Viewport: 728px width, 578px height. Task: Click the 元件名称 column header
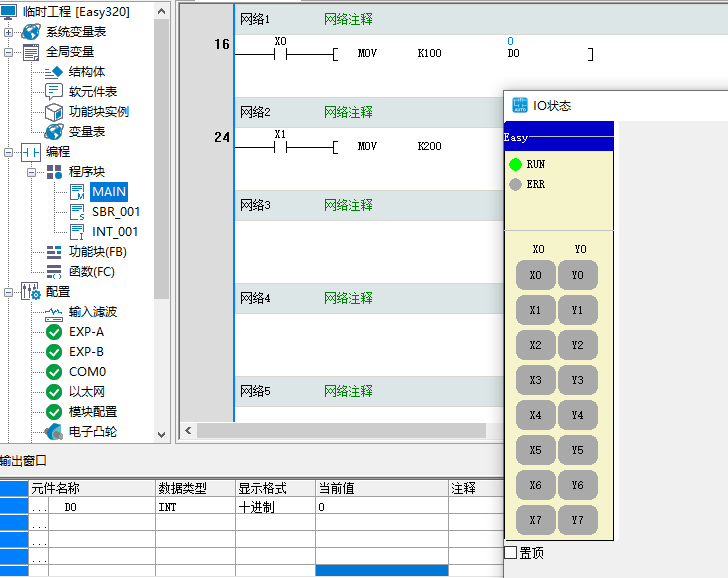coord(92,488)
